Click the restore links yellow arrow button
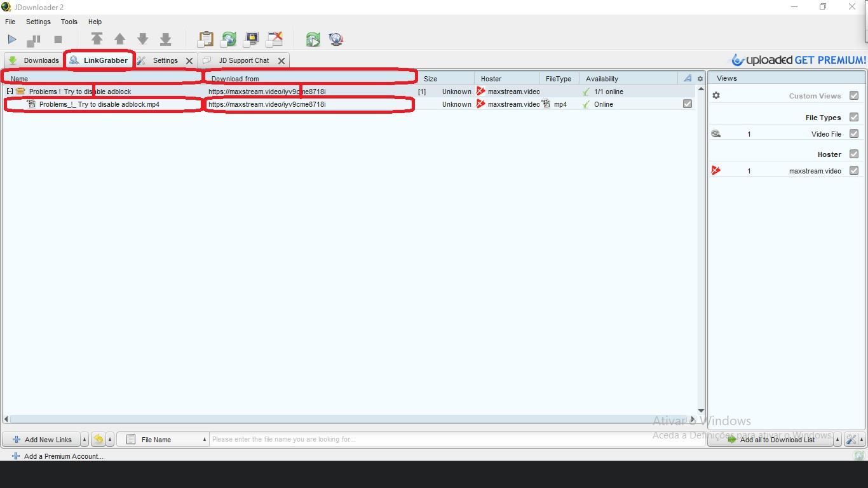This screenshot has width=868, height=488. coord(98,439)
